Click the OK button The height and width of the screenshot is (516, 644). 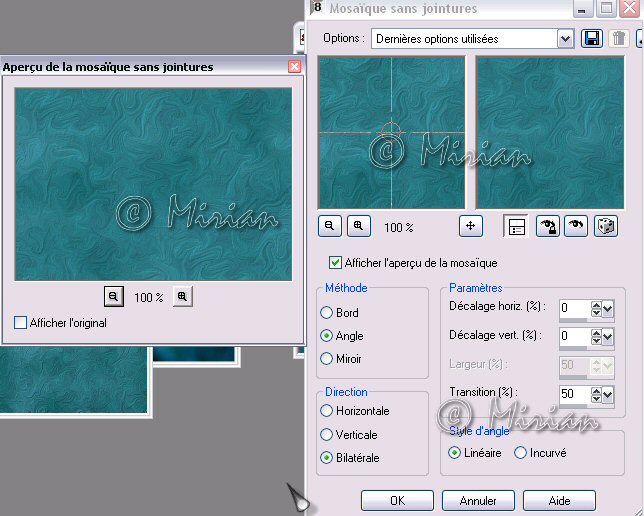tap(397, 500)
